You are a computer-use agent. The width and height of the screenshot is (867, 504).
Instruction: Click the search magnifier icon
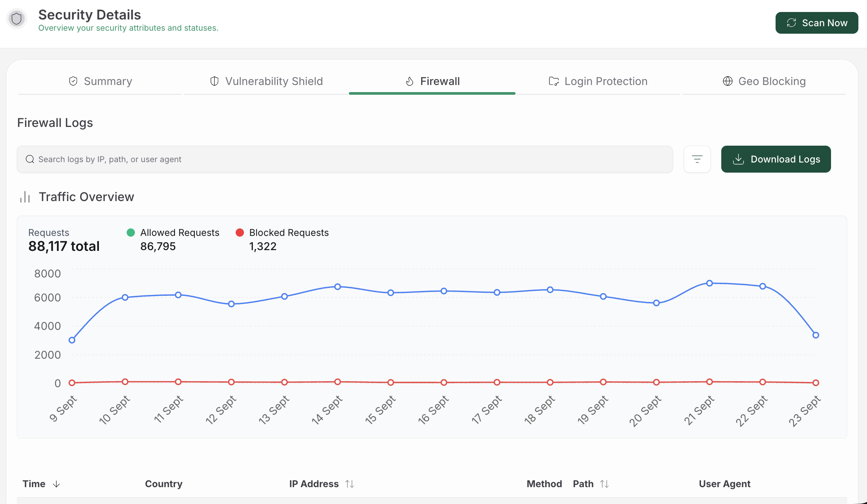click(30, 159)
